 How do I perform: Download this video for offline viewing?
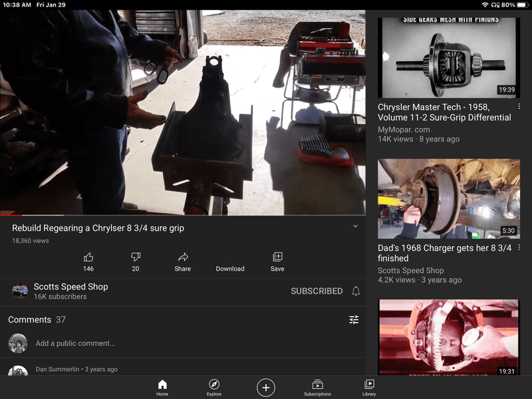[x=230, y=261]
